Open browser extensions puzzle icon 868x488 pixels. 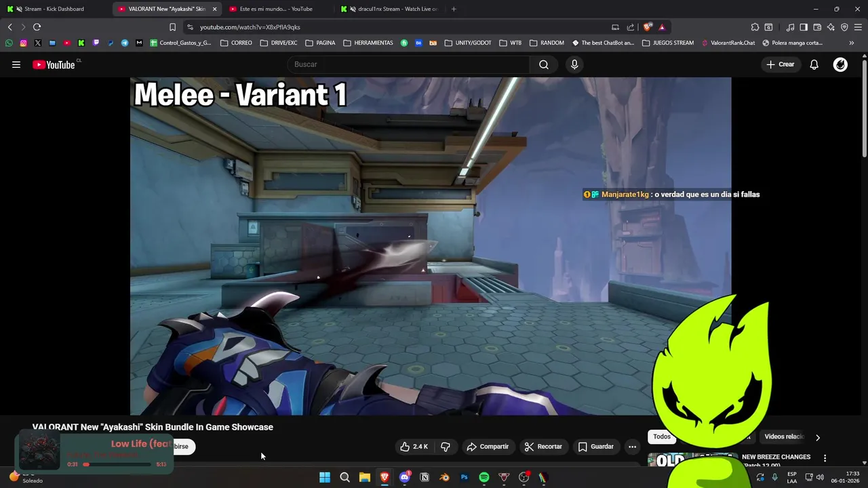(x=755, y=27)
